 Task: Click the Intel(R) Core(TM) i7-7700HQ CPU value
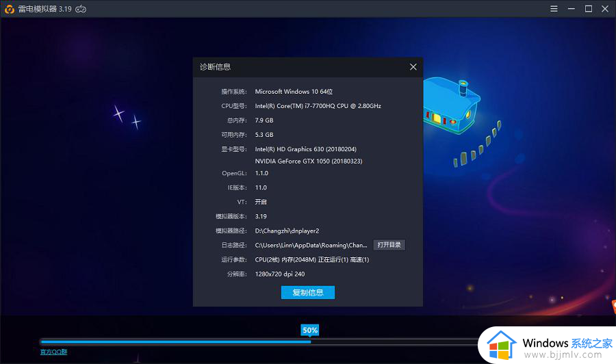318,106
